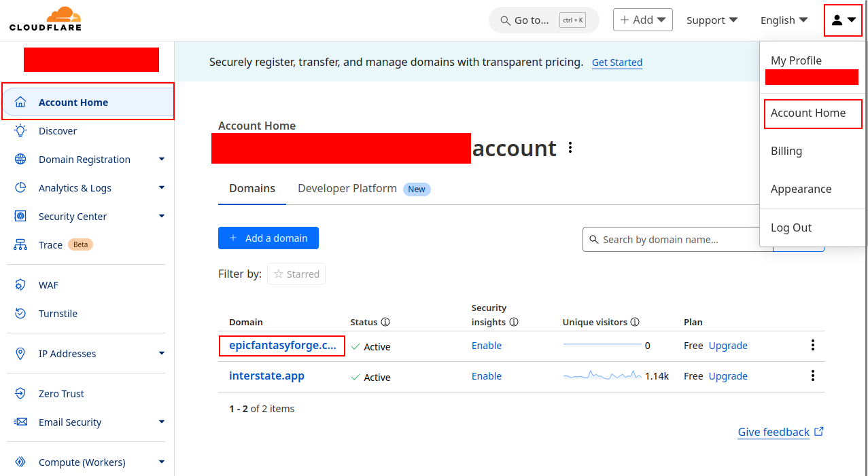Switch to the Developer Platform tab
This screenshot has height=476, width=868.
coord(364,188)
